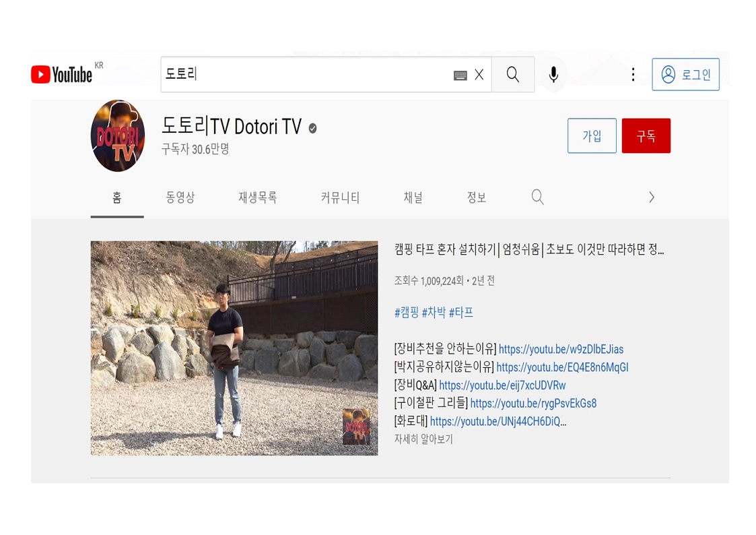Open link youtu.be/eij7xcUDVRw
Screen dimensions: 756x535
coord(502,385)
